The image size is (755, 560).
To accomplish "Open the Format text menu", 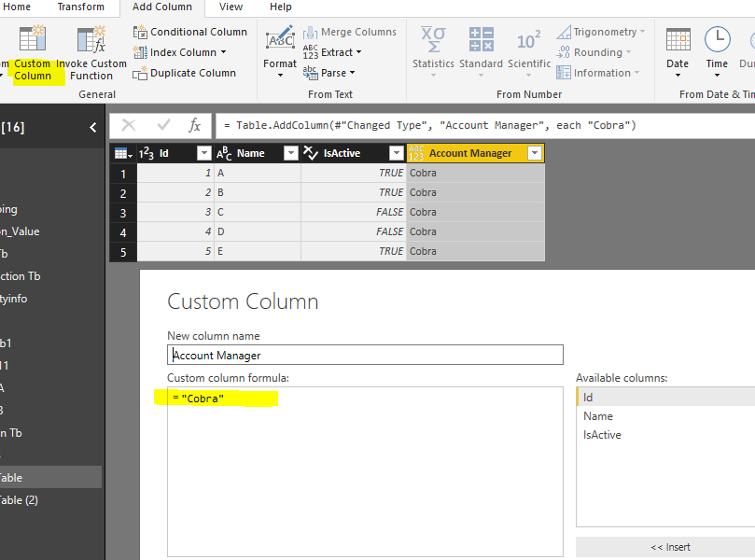I will 280,51.
